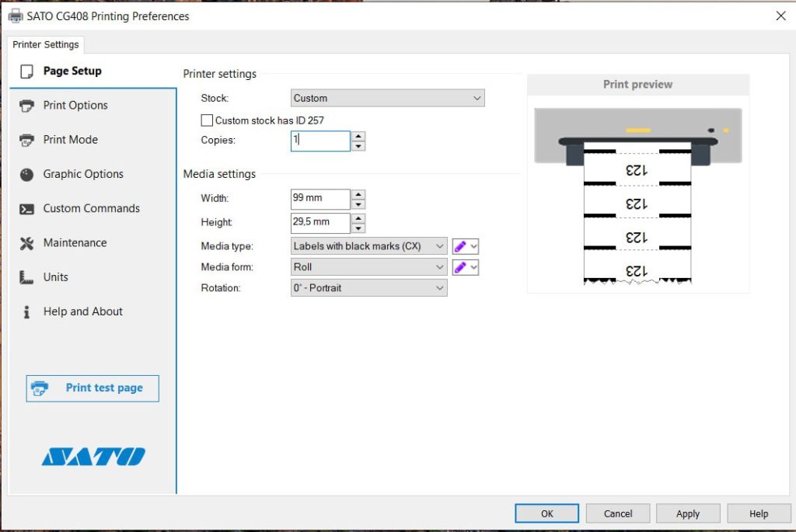This screenshot has height=532, width=796.
Task: Increase Copies with the up arrow
Action: click(358, 136)
